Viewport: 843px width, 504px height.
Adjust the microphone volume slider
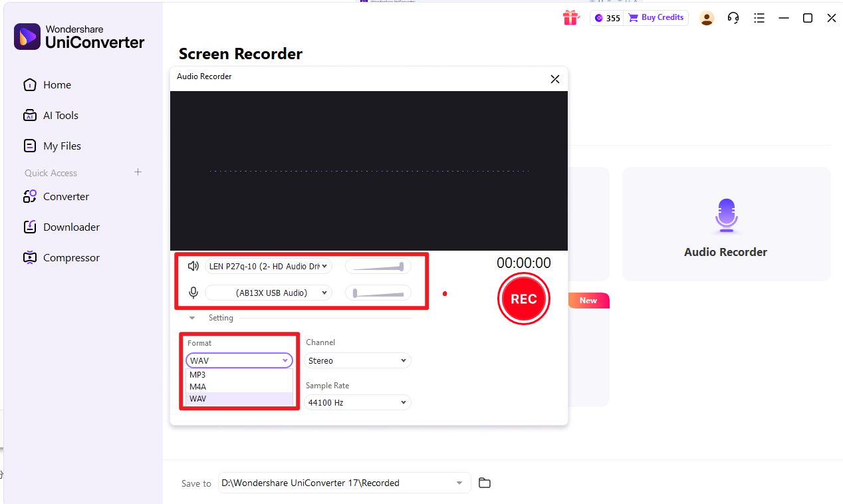378,293
